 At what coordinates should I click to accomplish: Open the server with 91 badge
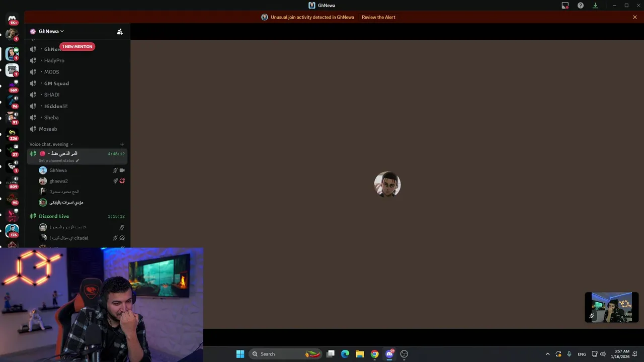click(x=12, y=118)
